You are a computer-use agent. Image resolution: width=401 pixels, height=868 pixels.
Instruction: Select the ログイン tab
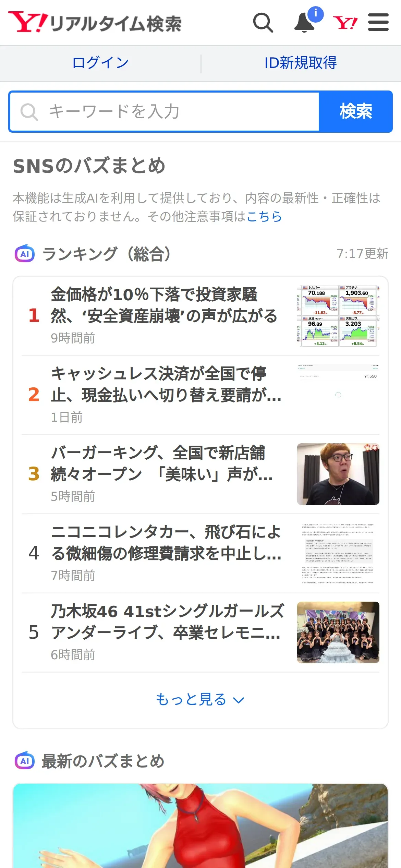[100, 63]
